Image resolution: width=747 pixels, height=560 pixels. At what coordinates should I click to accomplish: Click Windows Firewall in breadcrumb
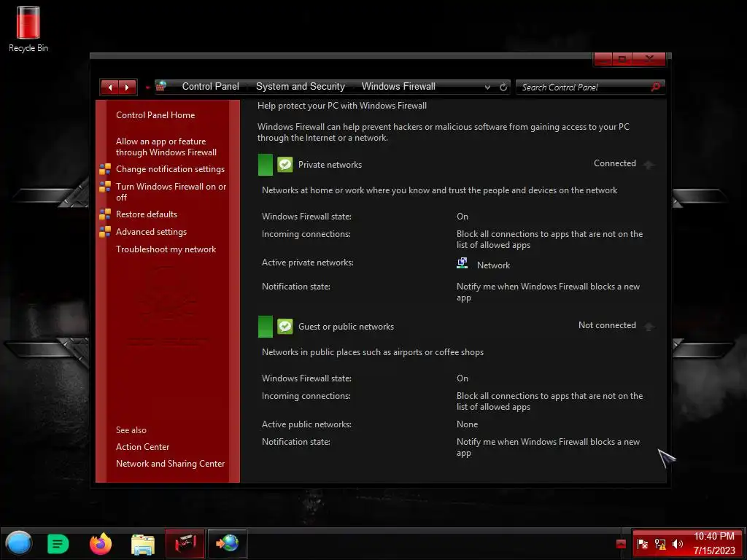click(x=398, y=86)
